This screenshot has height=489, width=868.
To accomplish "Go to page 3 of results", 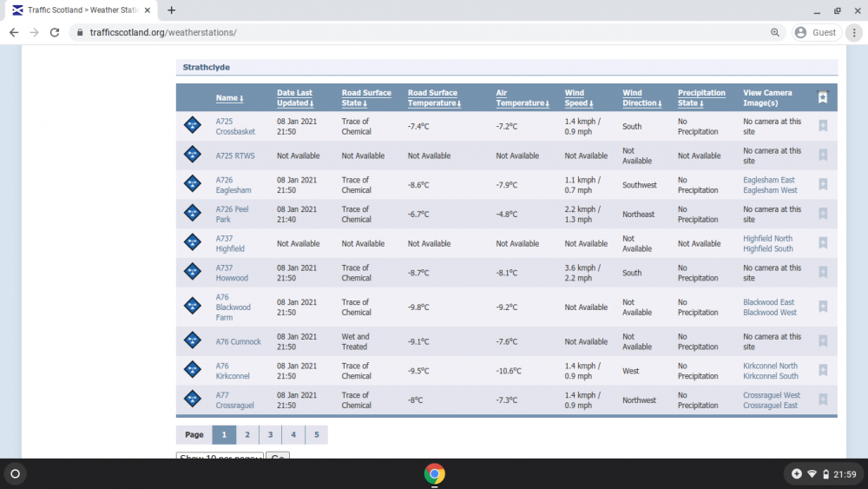I will (271, 435).
